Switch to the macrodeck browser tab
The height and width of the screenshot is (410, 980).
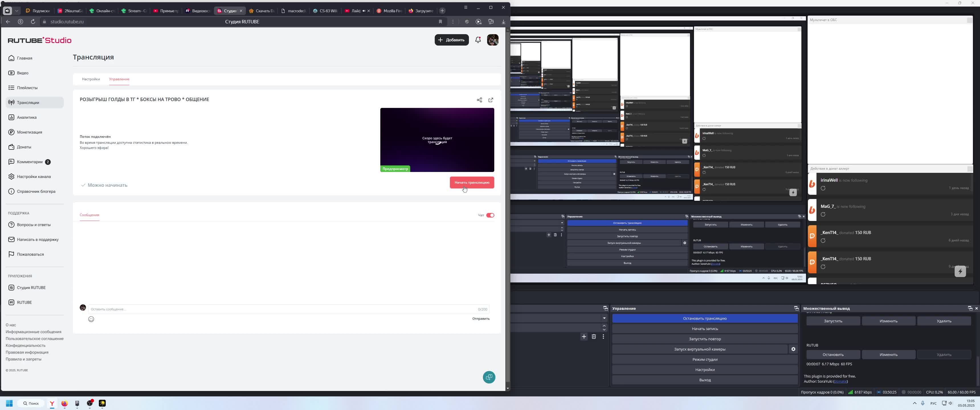tap(293, 11)
